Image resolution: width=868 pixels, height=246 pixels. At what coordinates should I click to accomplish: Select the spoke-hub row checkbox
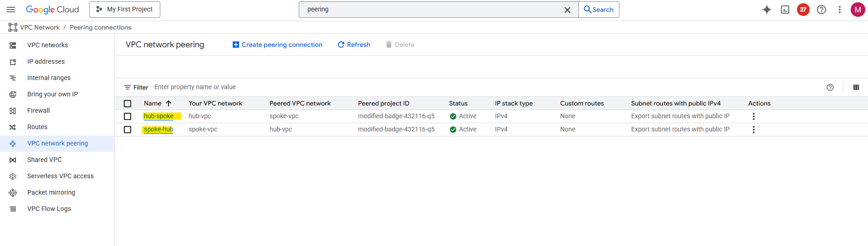click(x=128, y=130)
